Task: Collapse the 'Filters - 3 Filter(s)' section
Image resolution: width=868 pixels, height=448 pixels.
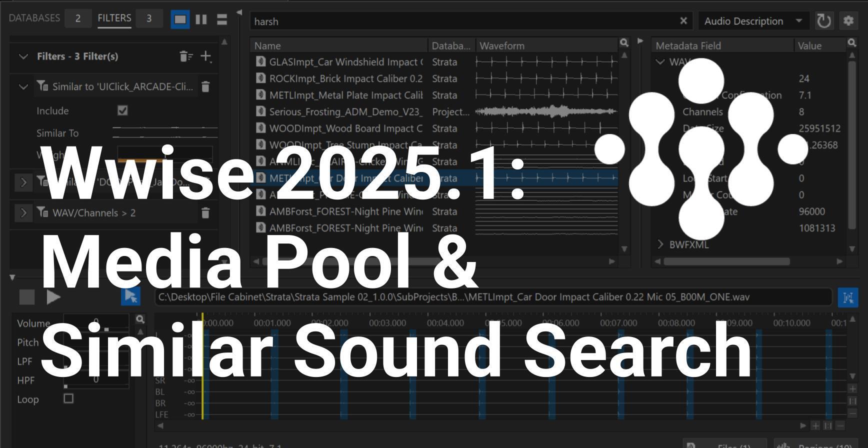Action: pyautogui.click(x=23, y=56)
